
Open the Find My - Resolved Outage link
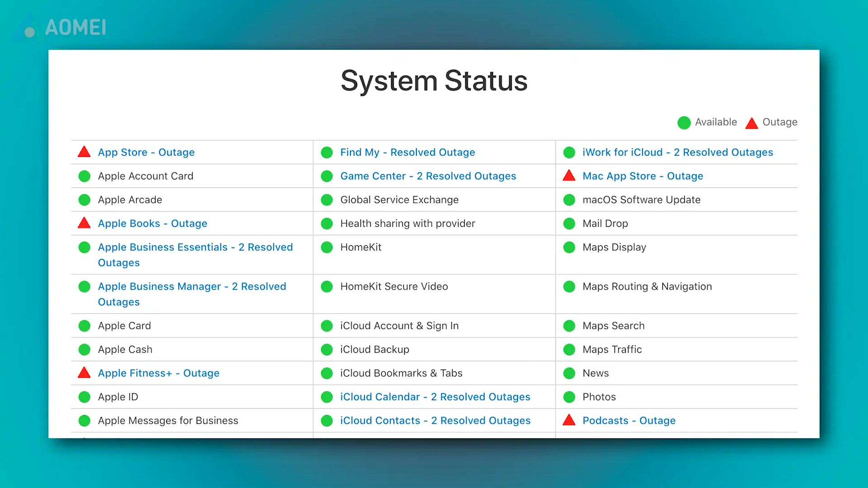(x=407, y=152)
